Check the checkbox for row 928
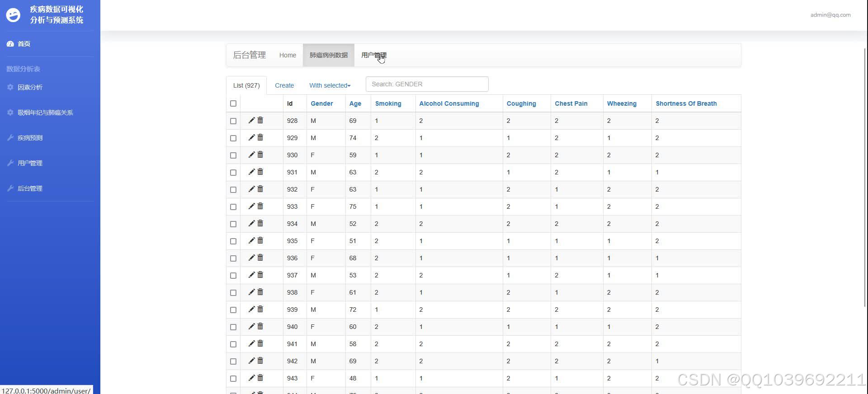Image resolution: width=868 pixels, height=394 pixels. (233, 121)
